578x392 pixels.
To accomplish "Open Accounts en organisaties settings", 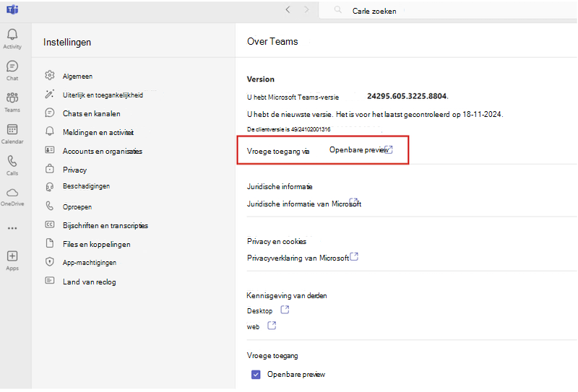I will (103, 152).
